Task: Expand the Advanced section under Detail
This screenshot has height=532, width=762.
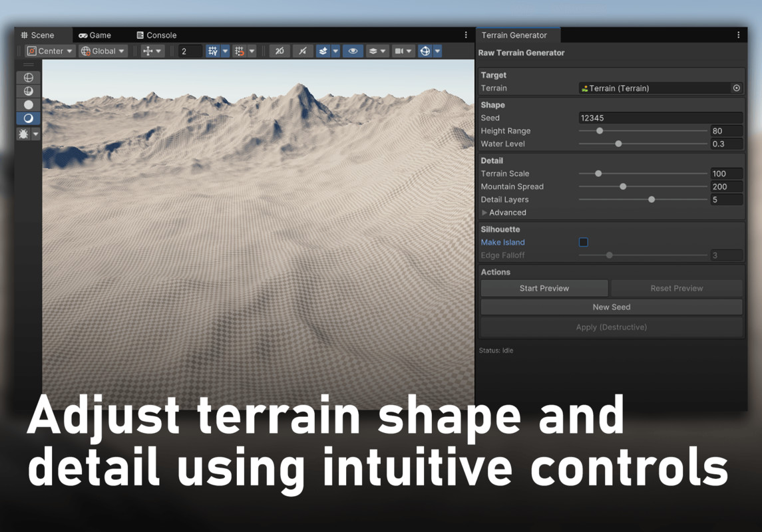Action: pos(504,212)
